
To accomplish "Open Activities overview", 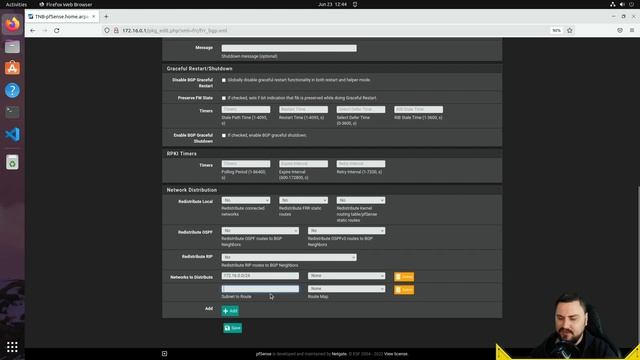I will click(x=16, y=4).
